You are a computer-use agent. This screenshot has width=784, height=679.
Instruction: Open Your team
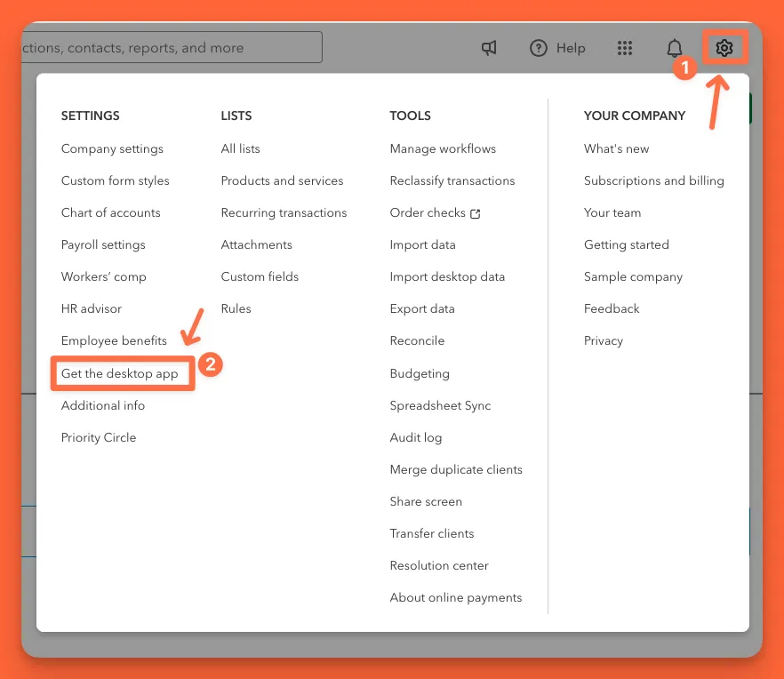tap(612, 212)
